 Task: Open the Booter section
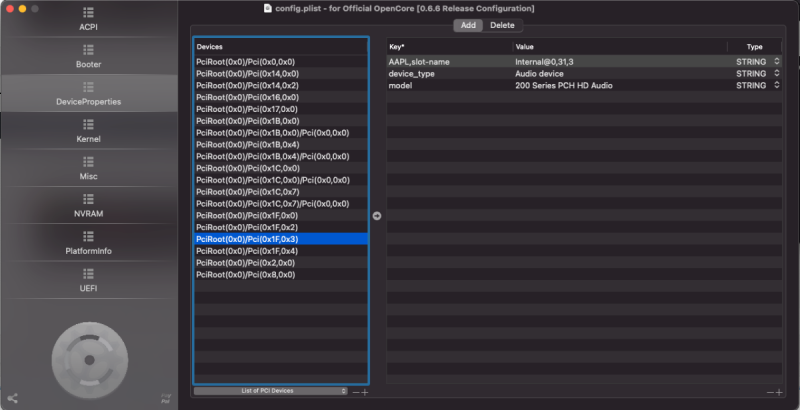pos(88,57)
